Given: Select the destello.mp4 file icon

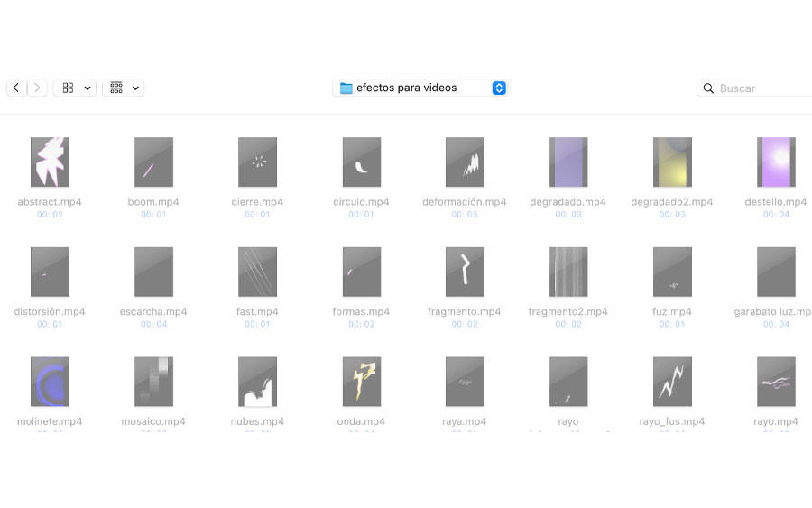Looking at the screenshot, I should (776, 162).
